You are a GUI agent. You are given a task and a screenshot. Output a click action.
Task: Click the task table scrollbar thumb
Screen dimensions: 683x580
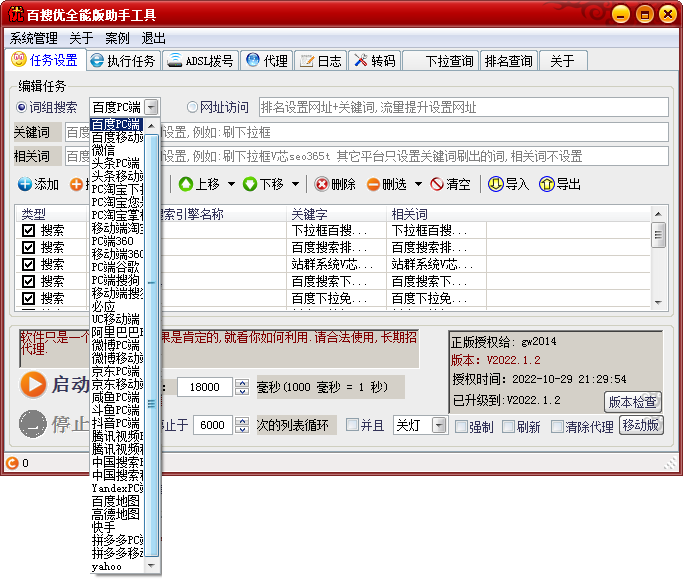pos(658,235)
